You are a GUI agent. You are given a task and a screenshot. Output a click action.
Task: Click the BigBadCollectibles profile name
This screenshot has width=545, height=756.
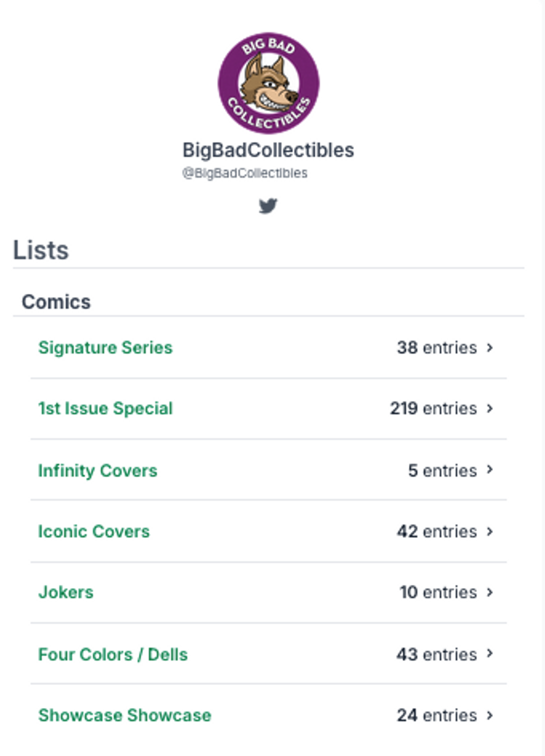[x=268, y=150]
